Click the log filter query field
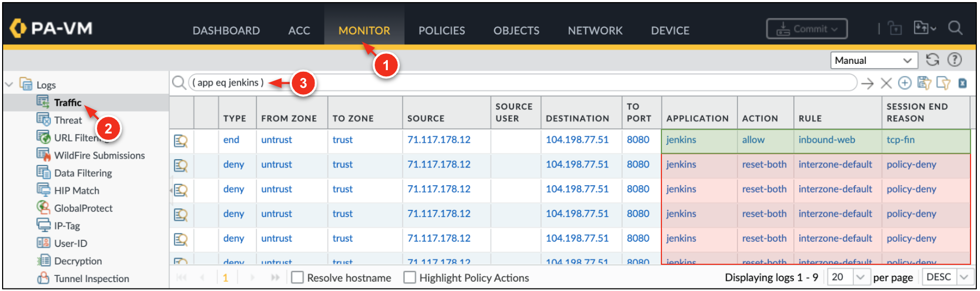Screen dimensions: 980x291 coord(524,83)
